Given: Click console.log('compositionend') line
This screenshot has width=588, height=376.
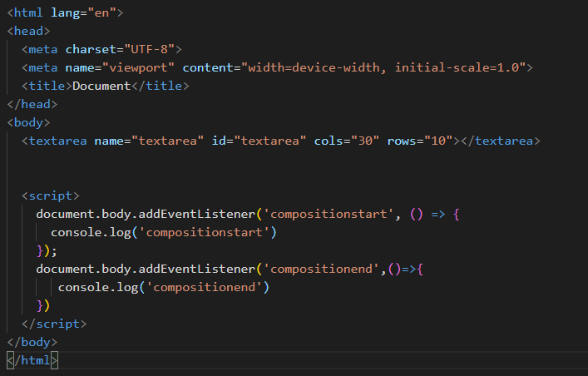Looking at the screenshot, I should click(x=164, y=288).
